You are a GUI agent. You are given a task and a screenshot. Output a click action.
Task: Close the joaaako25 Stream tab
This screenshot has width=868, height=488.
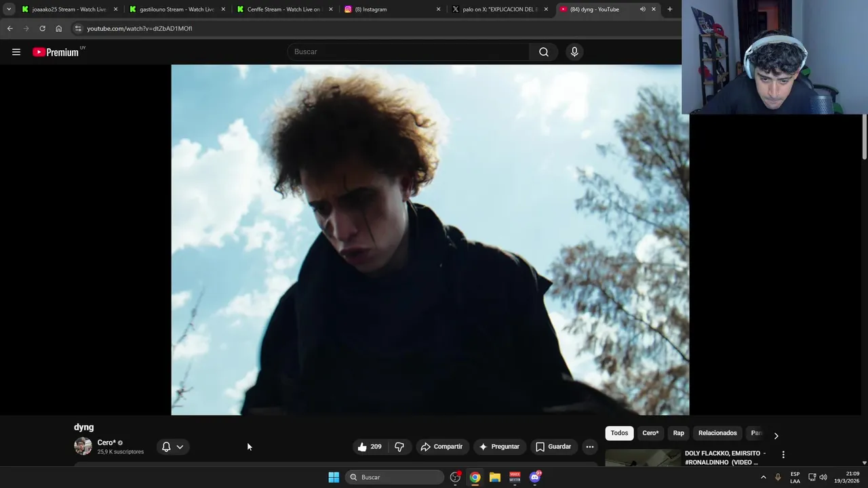(116, 9)
